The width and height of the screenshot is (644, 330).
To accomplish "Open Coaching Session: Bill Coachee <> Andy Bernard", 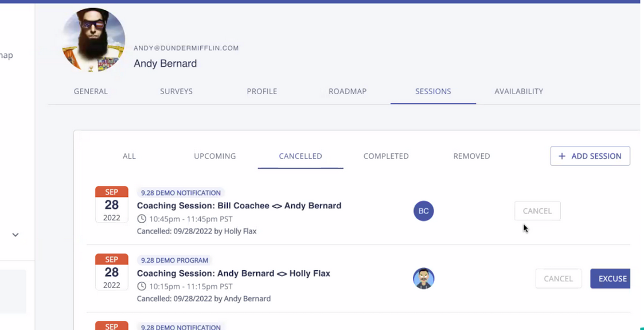I will [239, 205].
